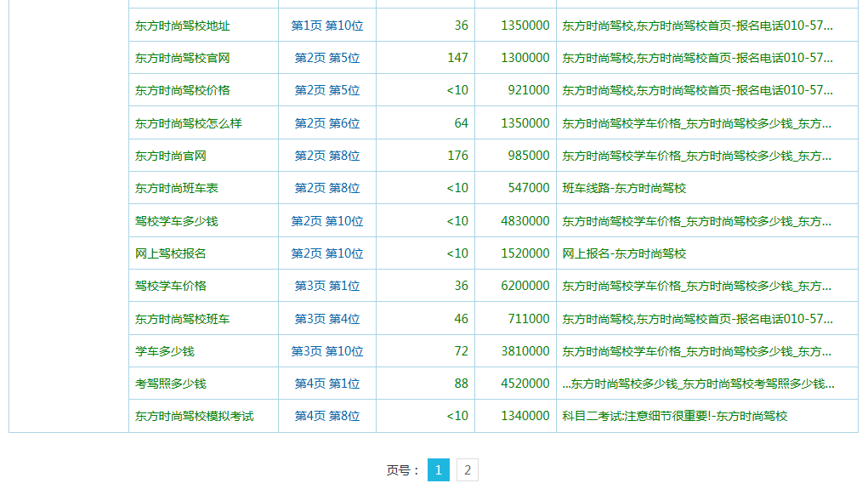The width and height of the screenshot is (868, 489).
Task: Open the 网上驾校报名 keyword link
Action: coord(170,253)
